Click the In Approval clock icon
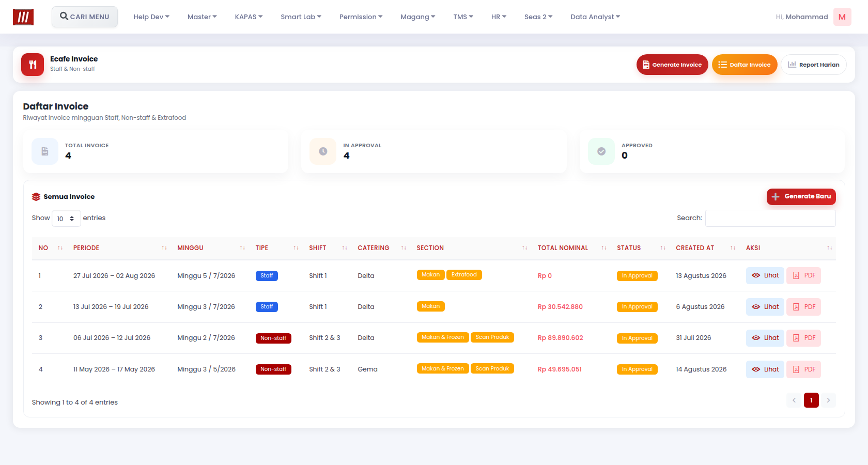This screenshot has width=868, height=465. [x=323, y=151]
